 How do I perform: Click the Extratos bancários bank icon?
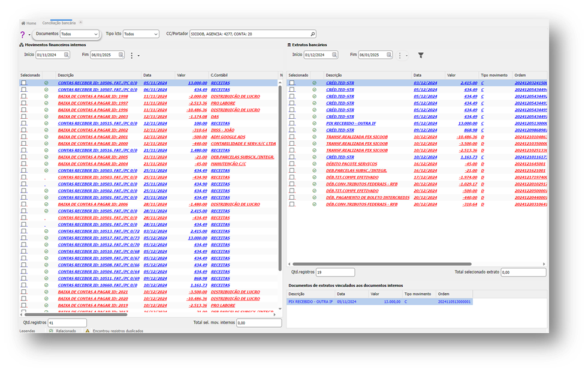[289, 45]
